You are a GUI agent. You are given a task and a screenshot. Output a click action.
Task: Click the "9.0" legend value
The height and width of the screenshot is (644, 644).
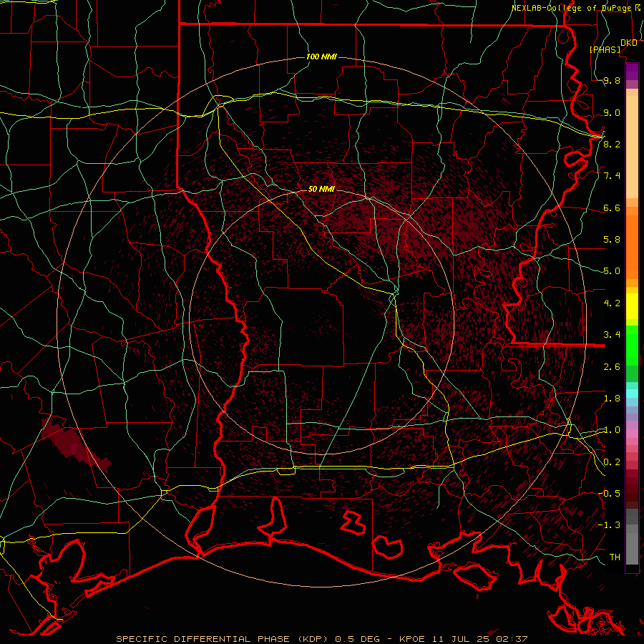click(x=612, y=112)
